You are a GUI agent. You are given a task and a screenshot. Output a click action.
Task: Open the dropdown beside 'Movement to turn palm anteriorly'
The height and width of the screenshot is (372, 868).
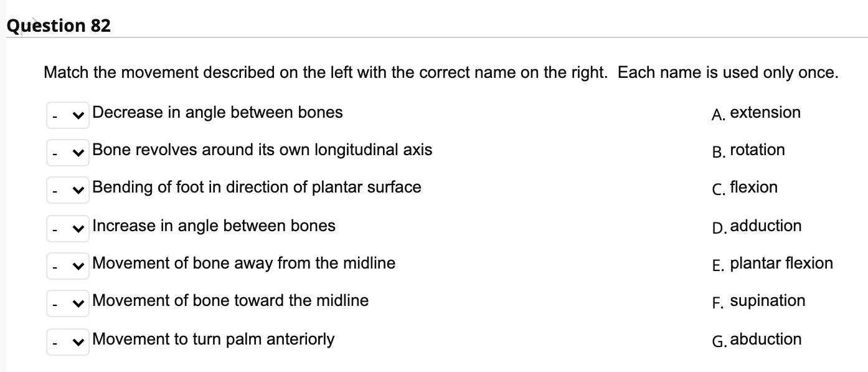pos(67,341)
